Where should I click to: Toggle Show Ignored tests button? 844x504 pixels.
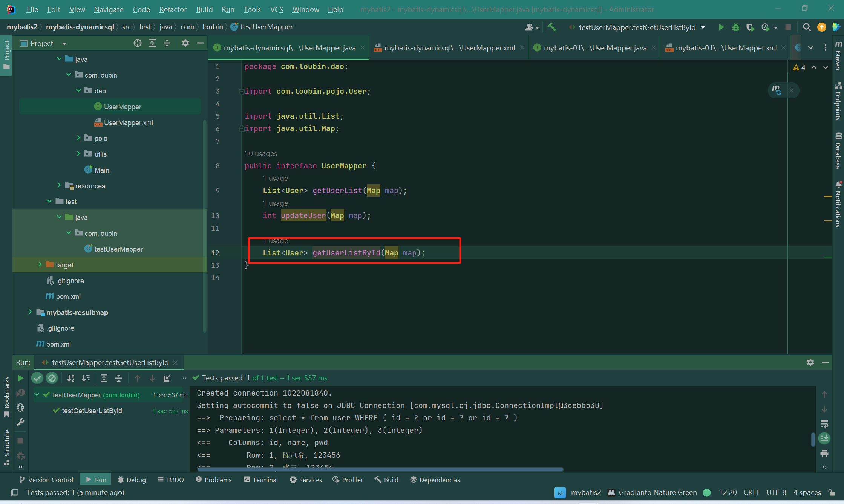click(x=52, y=378)
